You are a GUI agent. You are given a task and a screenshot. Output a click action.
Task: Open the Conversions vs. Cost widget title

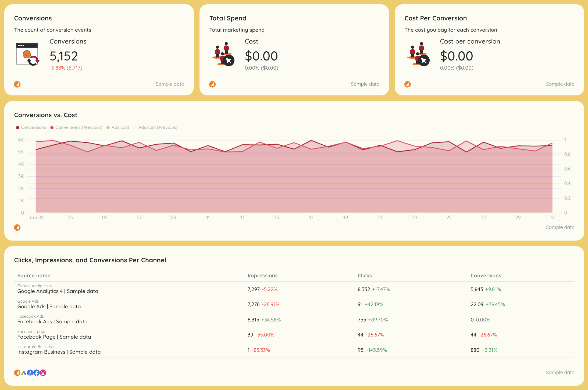click(45, 115)
